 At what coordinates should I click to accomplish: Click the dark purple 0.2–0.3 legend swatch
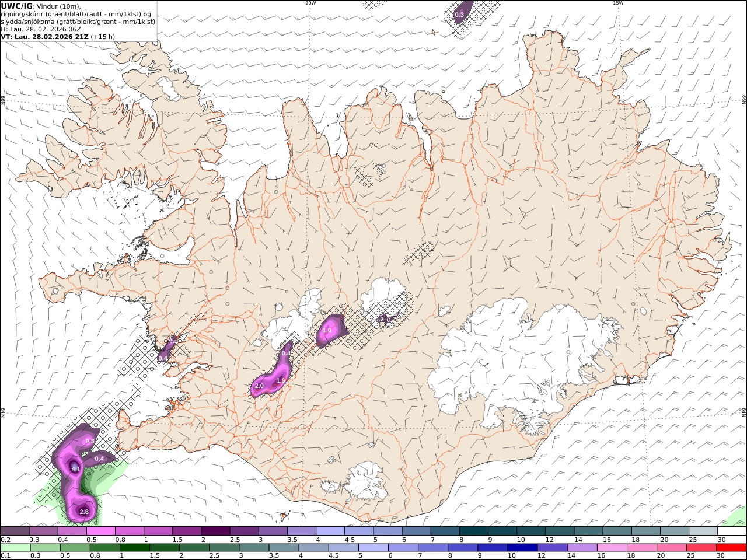[x=15, y=531]
